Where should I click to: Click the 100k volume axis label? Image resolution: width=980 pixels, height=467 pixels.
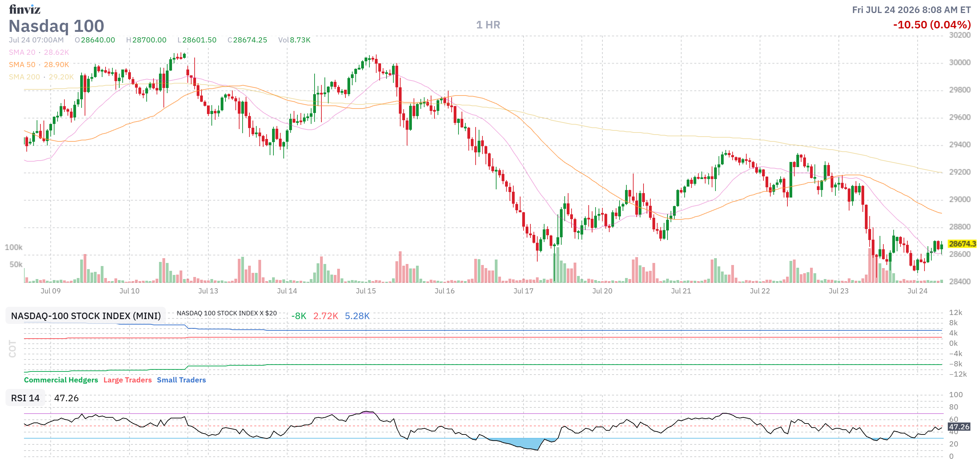point(13,248)
